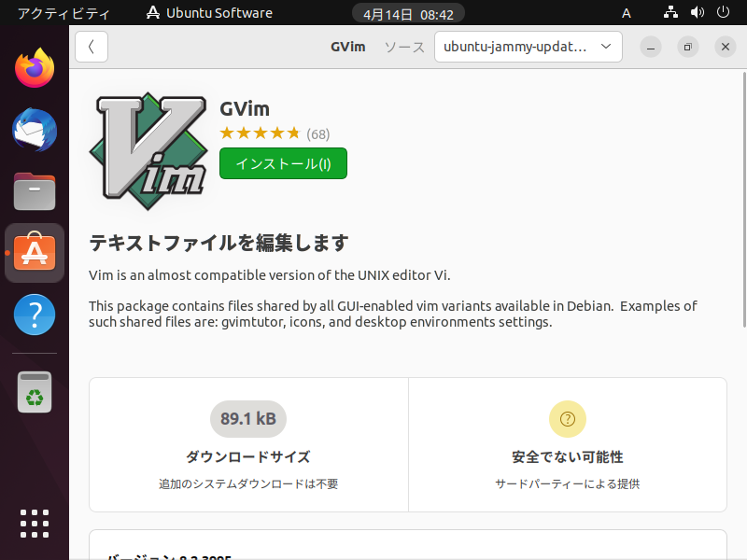Click the 追加のシステムダウンロードは不要 text

pyautogui.click(x=248, y=483)
